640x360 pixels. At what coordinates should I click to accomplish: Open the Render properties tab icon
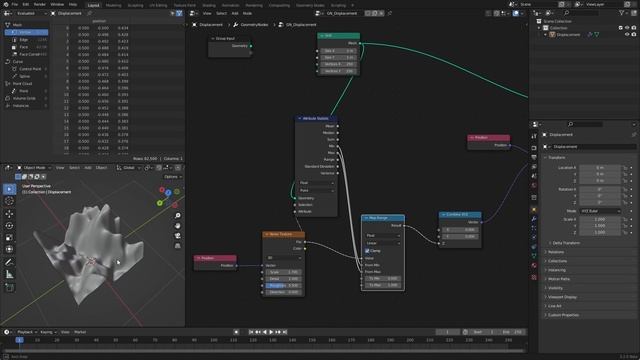534,148
